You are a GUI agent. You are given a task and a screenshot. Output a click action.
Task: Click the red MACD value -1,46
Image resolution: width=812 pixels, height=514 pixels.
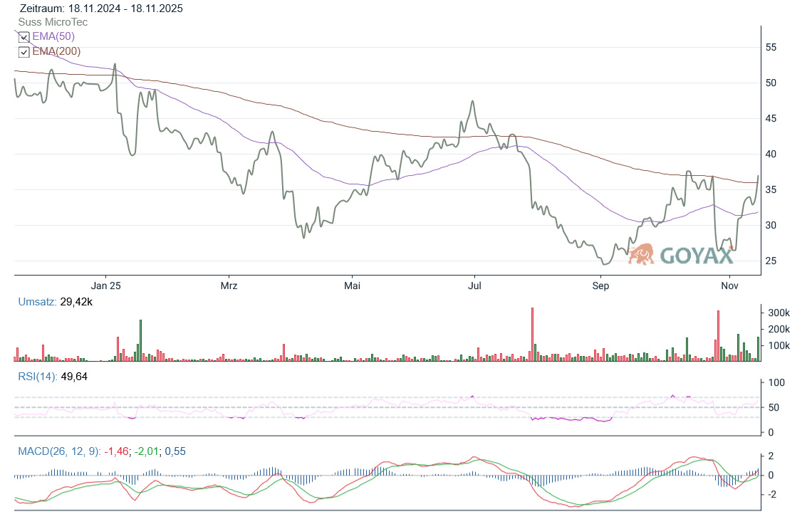(x=117, y=451)
